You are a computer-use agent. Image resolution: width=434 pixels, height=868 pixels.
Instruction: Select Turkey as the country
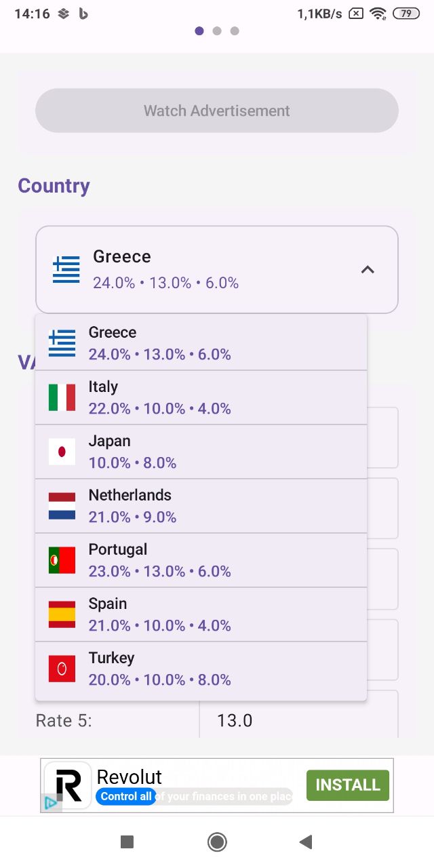[201, 669]
